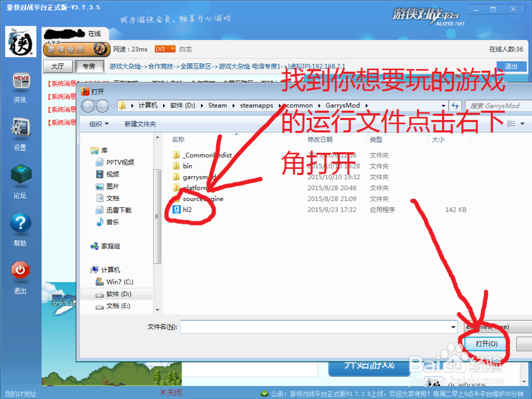Click the refresh icon in the address bar
This screenshot has width=532, height=399.
point(456,105)
